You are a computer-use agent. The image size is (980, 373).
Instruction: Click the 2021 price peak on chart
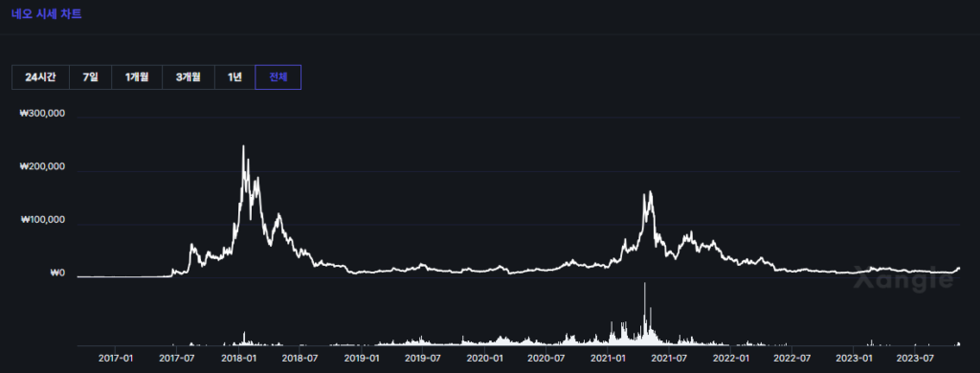pyautogui.click(x=651, y=192)
